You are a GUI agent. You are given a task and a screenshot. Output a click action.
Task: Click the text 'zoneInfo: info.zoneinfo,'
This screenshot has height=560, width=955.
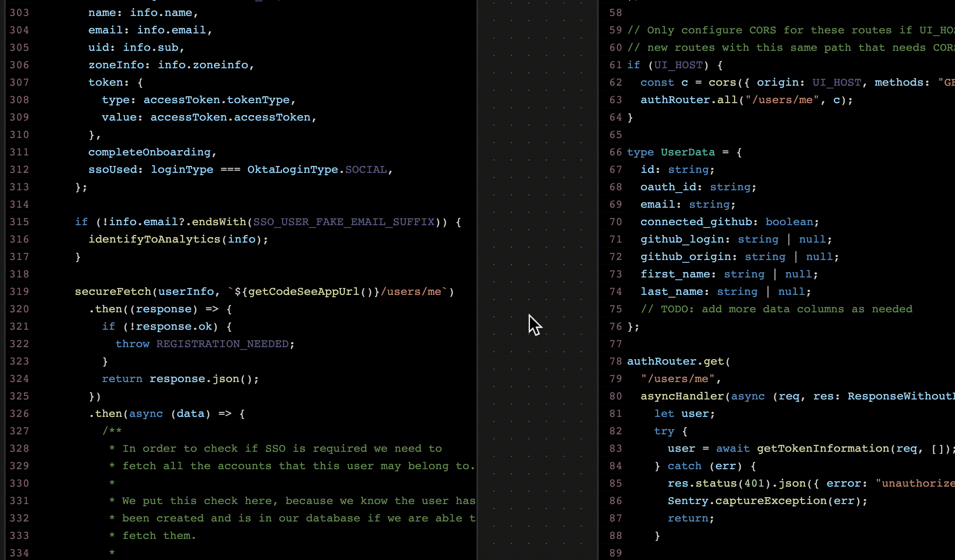click(x=171, y=65)
